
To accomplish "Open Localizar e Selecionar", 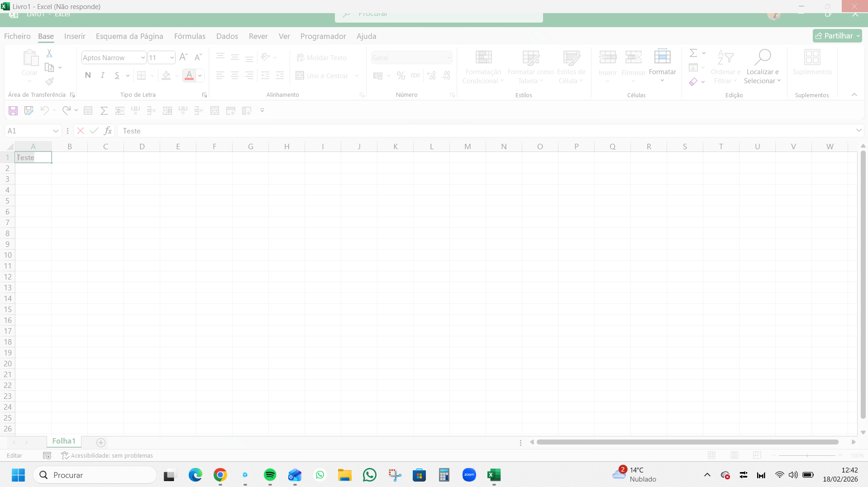I will pyautogui.click(x=763, y=67).
